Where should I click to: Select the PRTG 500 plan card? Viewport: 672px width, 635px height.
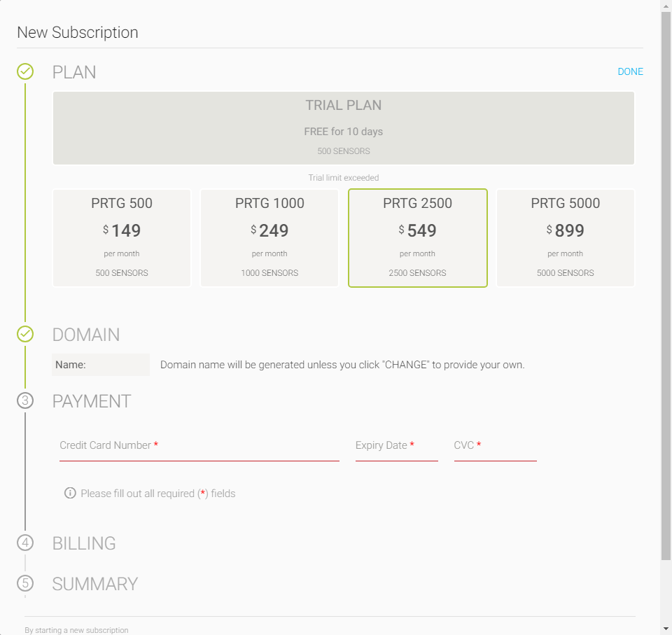[x=122, y=238]
